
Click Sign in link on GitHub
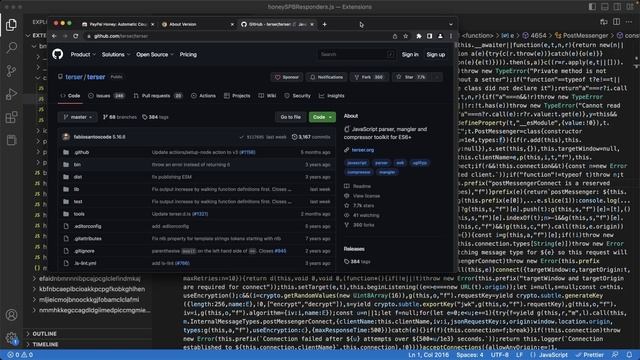410,55
